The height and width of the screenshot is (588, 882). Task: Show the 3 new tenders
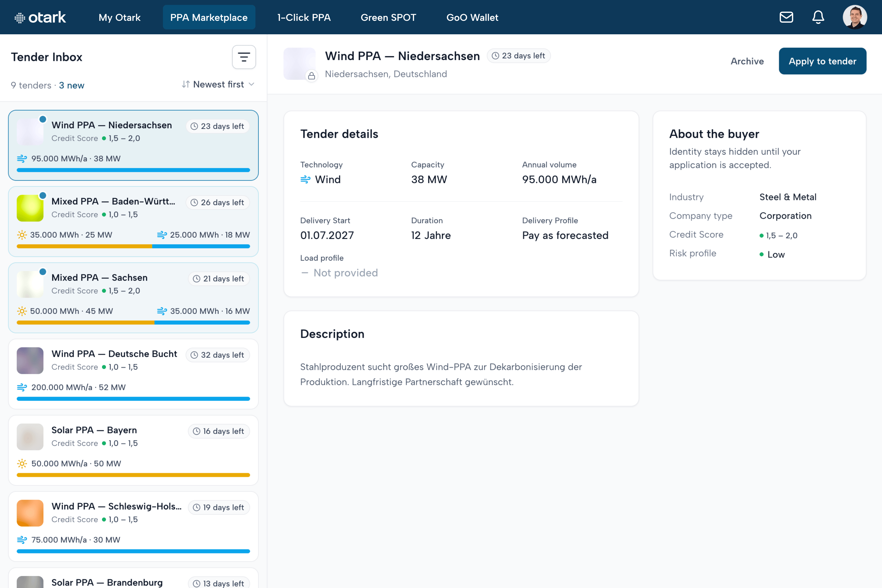(72, 85)
